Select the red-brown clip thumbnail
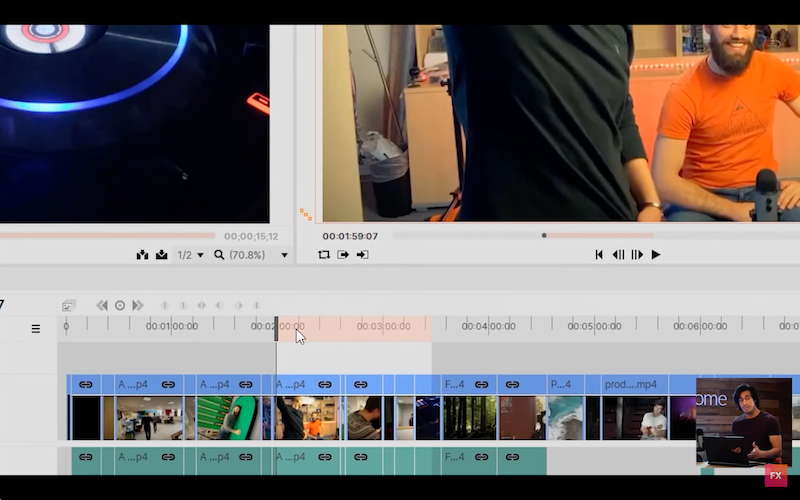800x500 pixels. pos(522,418)
